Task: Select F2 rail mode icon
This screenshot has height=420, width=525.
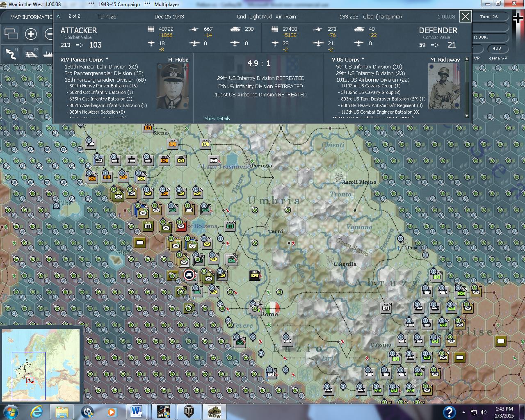Action: 32,54
